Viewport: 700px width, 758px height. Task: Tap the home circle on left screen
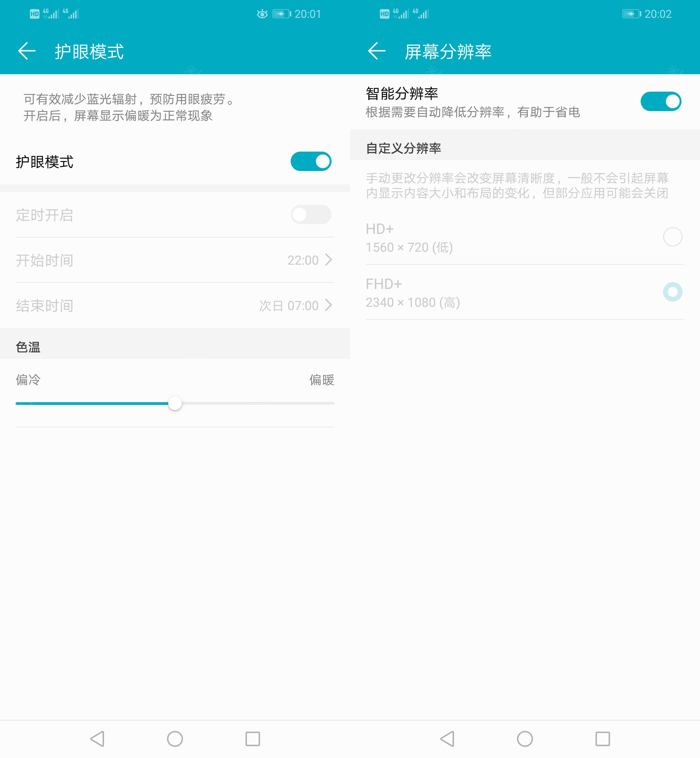175,739
